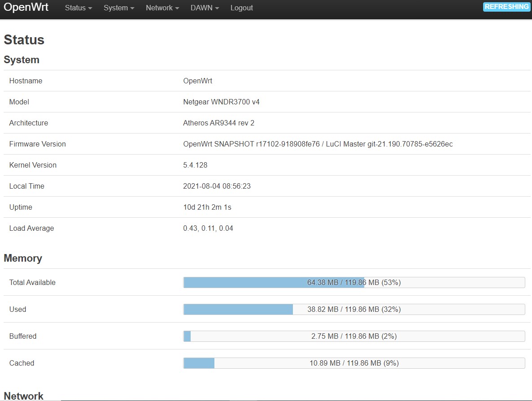
Task: Click the OpenWrt logo in the header
Action: coord(26,7)
